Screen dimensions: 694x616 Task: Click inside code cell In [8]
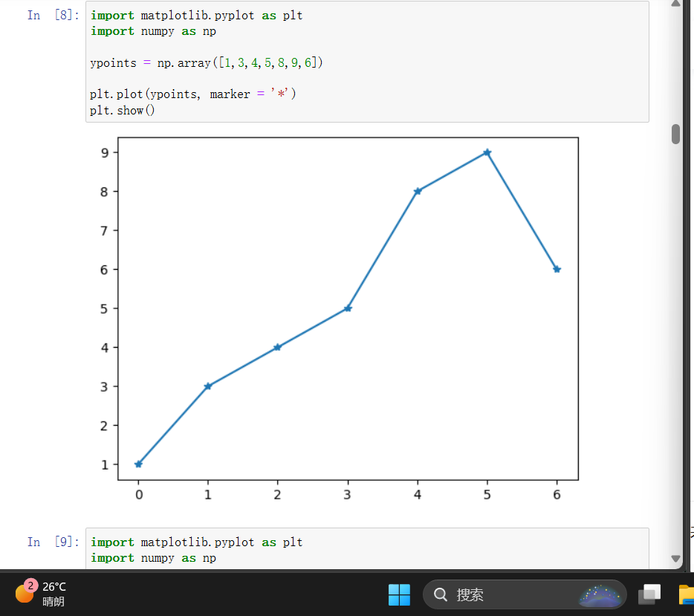pyautogui.click(x=367, y=62)
